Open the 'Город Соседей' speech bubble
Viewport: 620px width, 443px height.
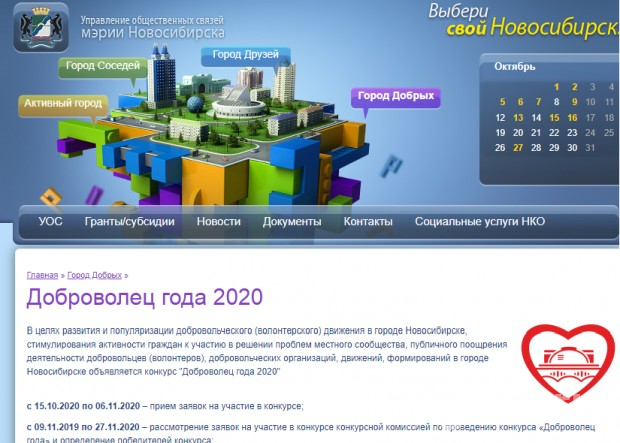tap(105, 67)
